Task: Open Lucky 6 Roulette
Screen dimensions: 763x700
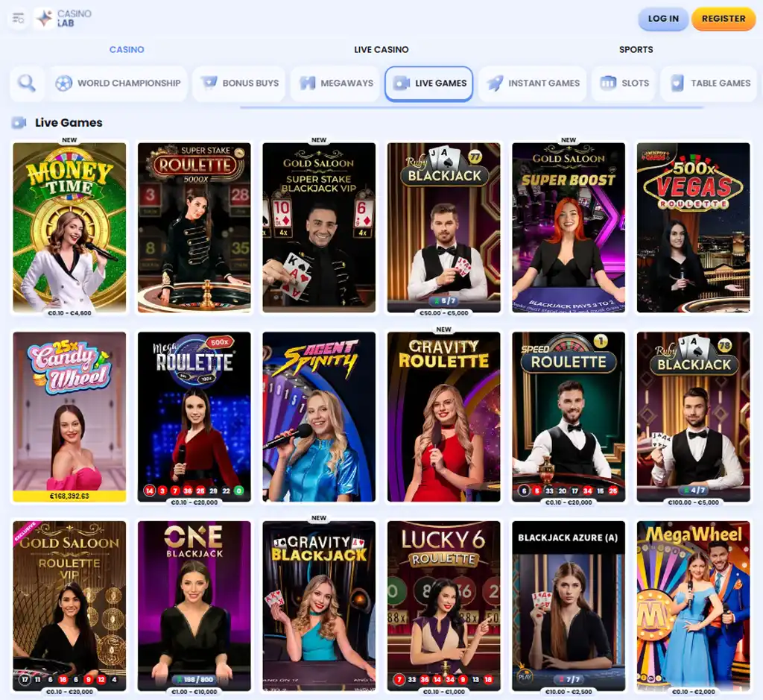Action: tap(444, 605)
